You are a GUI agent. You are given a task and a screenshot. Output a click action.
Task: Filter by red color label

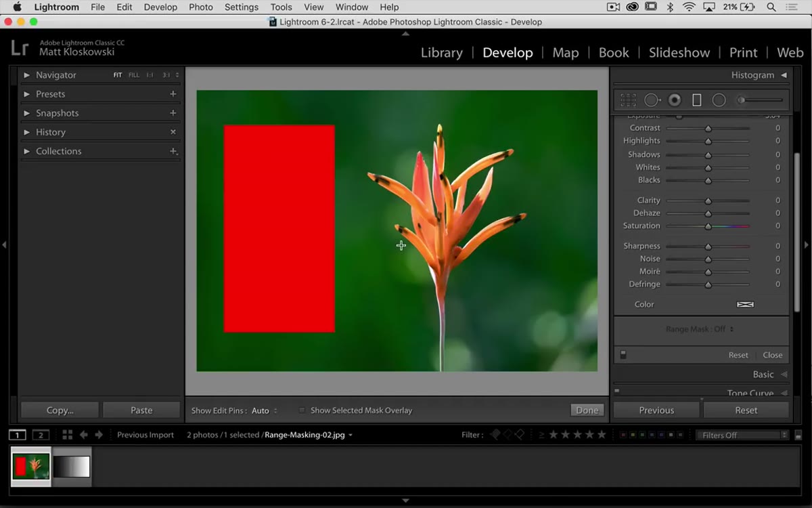(623, 435)
